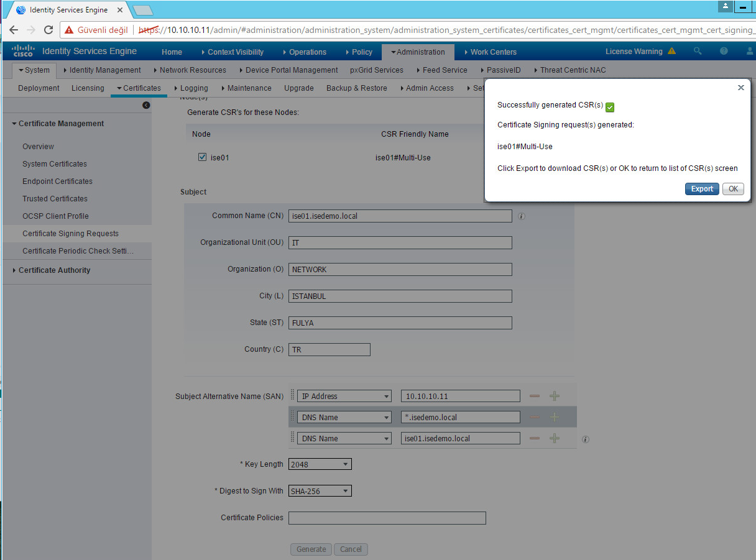The width and height of the screenshot is (756, 560).
Task: Open the Digest to Sign With dropdown
Action: click(x=320, y=491)
